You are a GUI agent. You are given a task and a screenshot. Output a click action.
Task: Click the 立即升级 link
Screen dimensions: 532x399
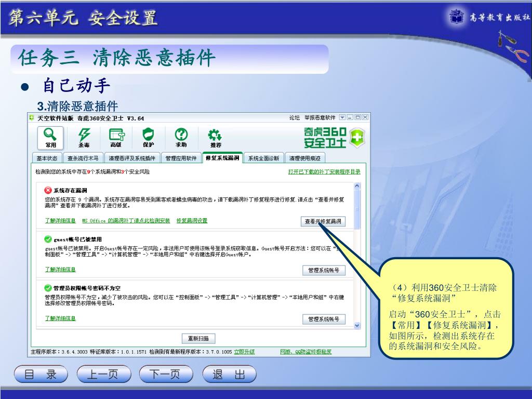tap(244, 352)
